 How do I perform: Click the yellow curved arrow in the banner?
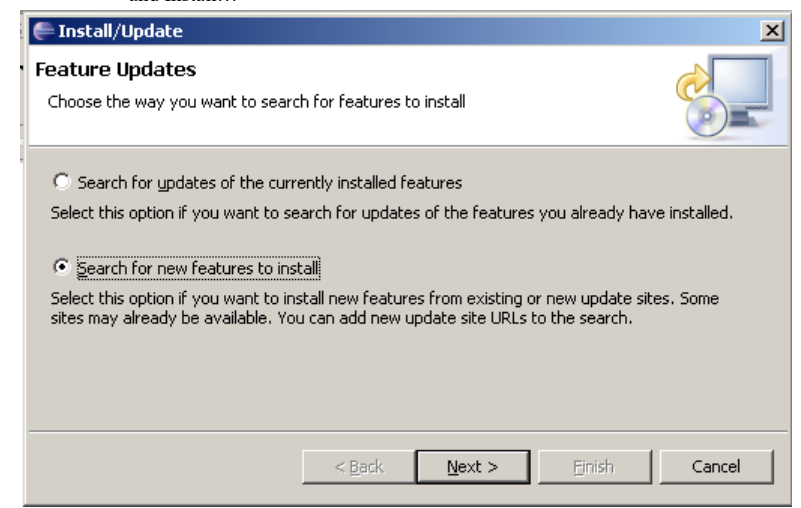click(x=693, y=82)
